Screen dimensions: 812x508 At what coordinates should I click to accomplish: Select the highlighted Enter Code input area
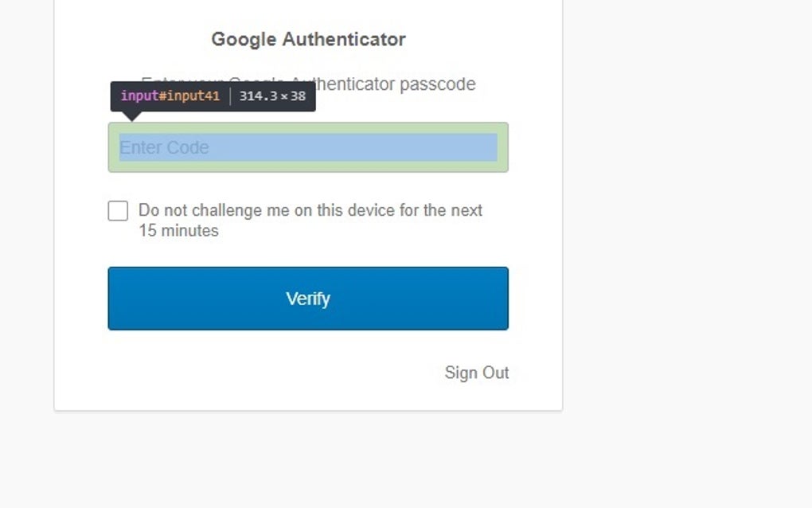(308, 147)
